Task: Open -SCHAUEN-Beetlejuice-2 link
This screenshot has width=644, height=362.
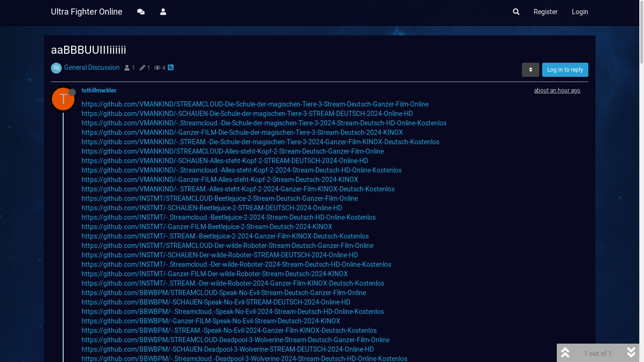Action: click(212, 208)
